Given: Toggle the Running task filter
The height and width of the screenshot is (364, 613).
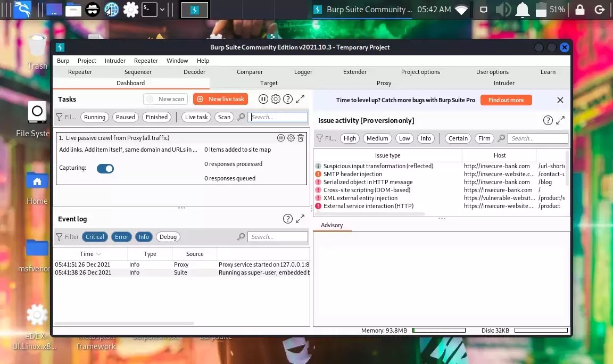Looking at the screenshot, I should 95,117.
